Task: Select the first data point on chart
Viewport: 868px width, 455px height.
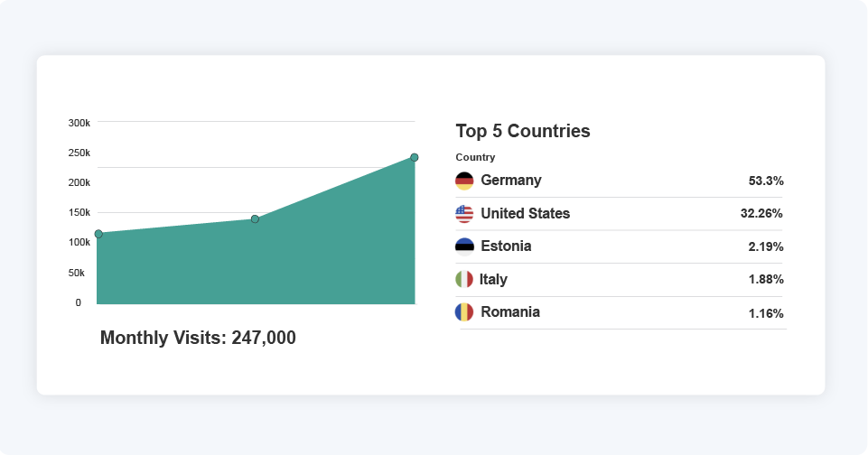Action: pyautogui.click(x=98, y=234)
